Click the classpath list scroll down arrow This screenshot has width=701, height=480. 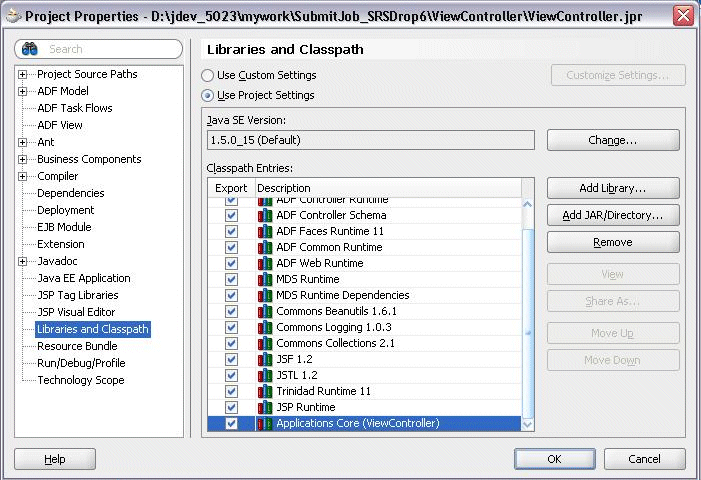coord(528,425)
